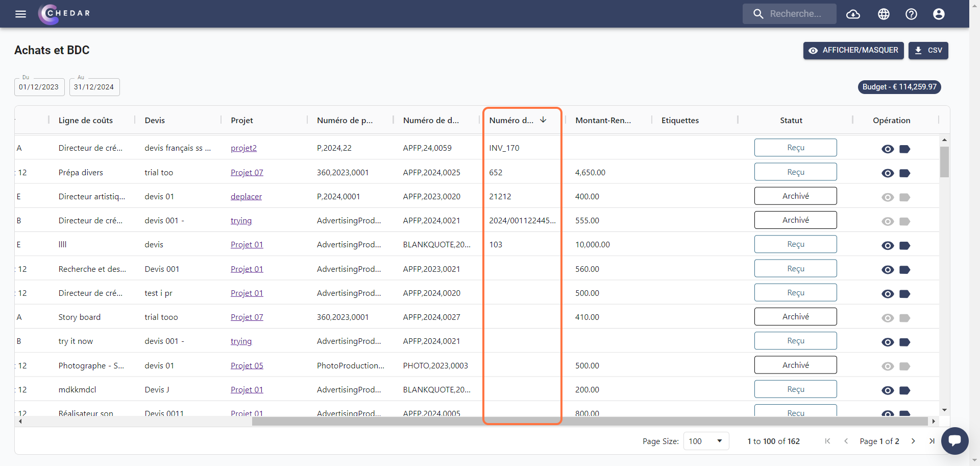Click the label tag icon in mdkkmdcl row

coord(904,390)
